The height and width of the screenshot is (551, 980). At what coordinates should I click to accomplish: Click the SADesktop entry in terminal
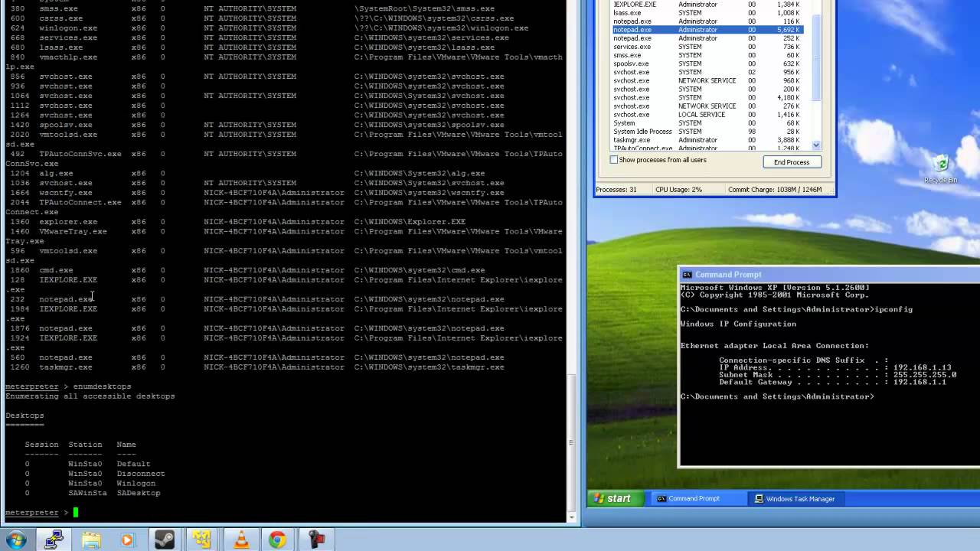coord(139,494)
